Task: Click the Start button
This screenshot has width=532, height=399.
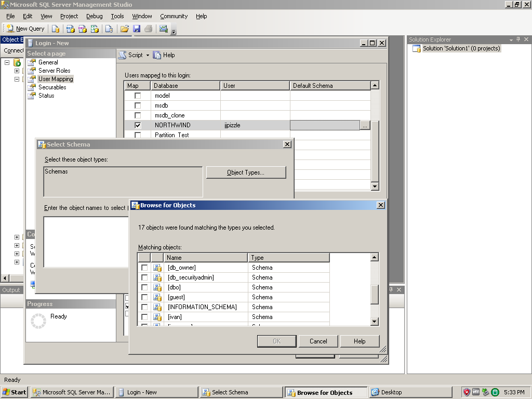Action: (14, 392)
